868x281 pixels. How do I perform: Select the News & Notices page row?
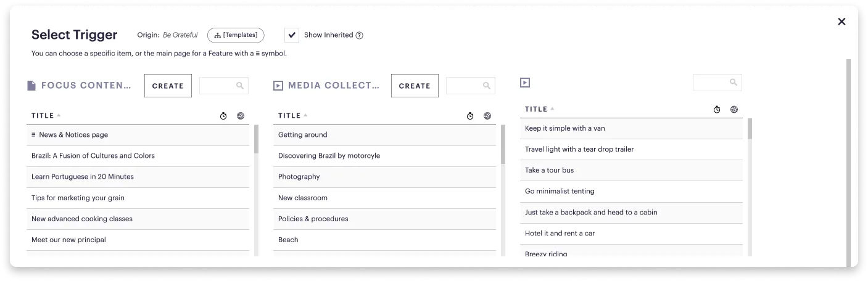138,135
